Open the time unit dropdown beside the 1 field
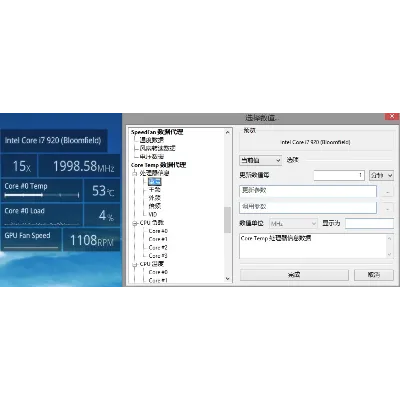 381,175
